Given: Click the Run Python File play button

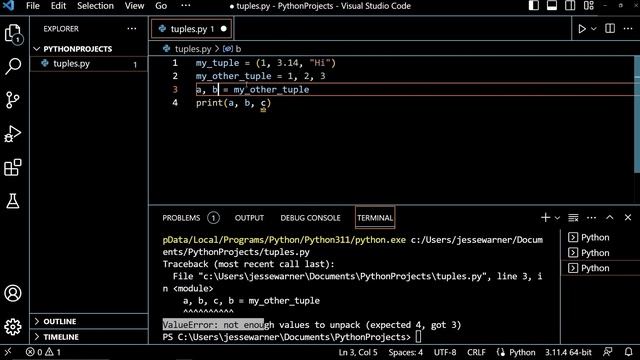Looking at the screenshot, I should [582, 29].
